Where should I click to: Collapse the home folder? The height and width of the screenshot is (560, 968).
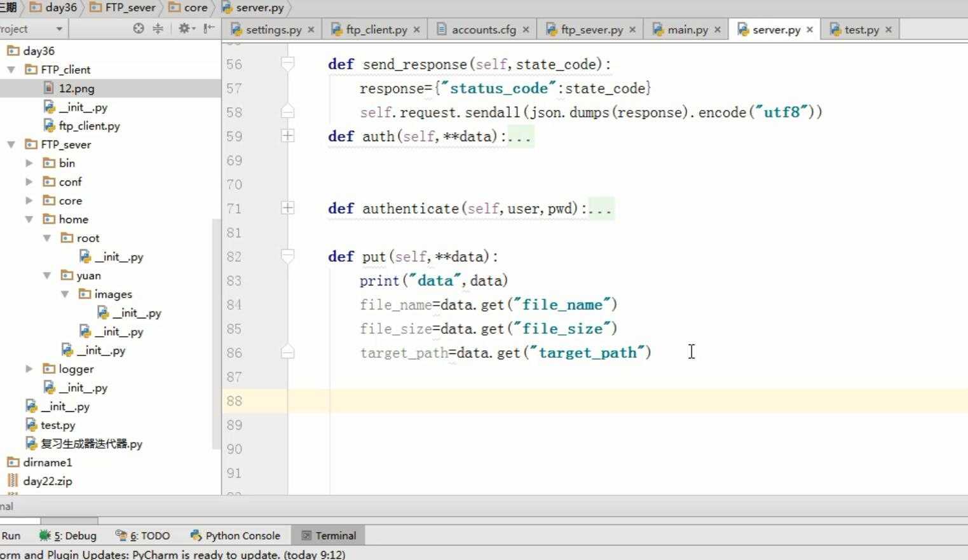tap(29, 219)
